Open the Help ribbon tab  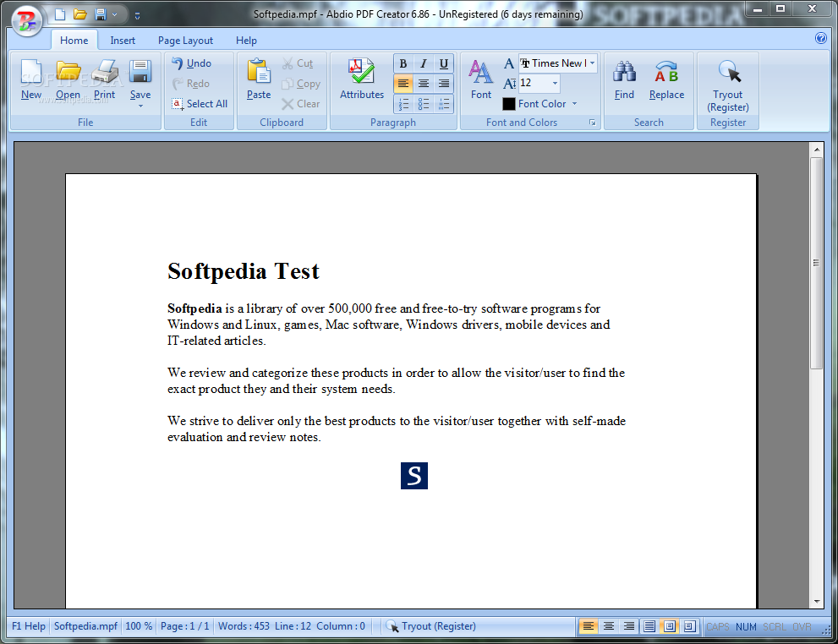click(246, 40)
